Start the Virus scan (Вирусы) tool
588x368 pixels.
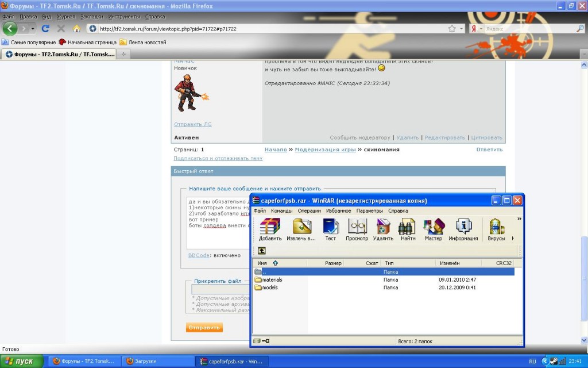point(496,229)
